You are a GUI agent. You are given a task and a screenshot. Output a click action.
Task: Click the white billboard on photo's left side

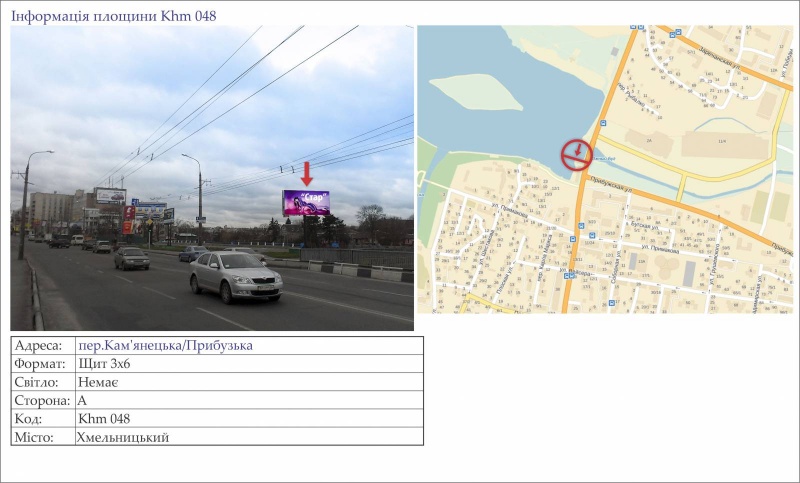110,195
